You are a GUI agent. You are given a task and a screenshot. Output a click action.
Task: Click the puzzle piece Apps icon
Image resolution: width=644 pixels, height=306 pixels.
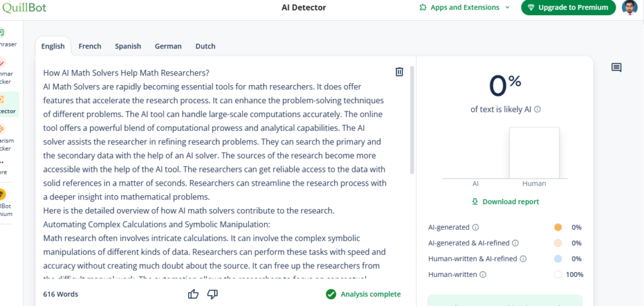coord(423,8)
